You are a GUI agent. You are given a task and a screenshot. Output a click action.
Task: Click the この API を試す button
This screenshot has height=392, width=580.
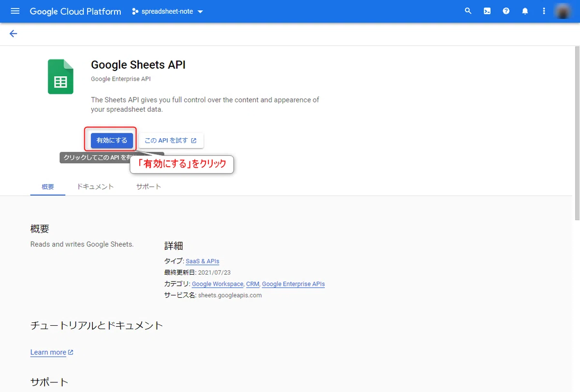click(171, 141)
